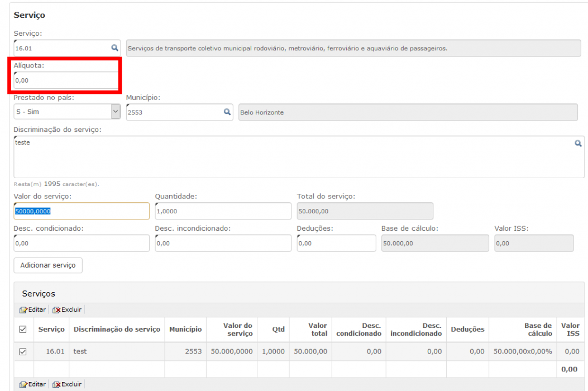Click the 50.000,00x0,00% base de cálculo cell
The height and width of the screenshot is (391, 588).
click(x=523, y=351)
